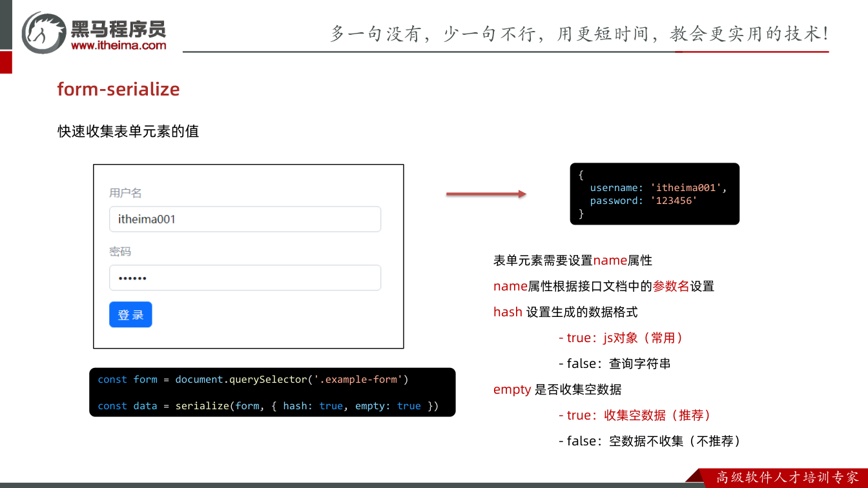Click the password: '123456' output line

point(644,201)
